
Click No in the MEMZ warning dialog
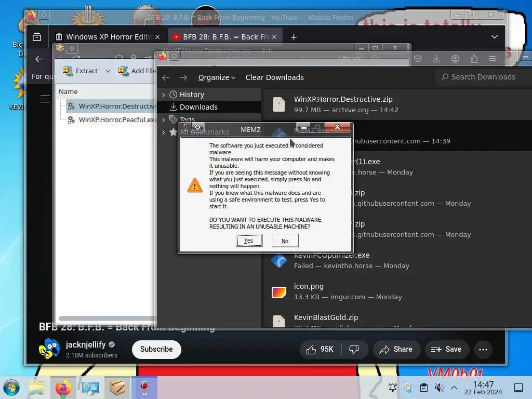click(285, 241)
